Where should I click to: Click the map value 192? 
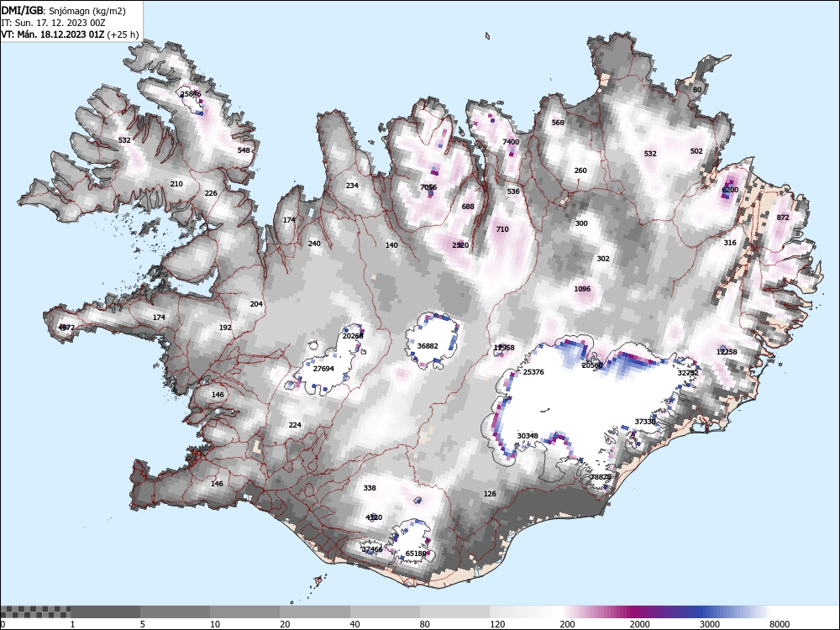(225, 328)
